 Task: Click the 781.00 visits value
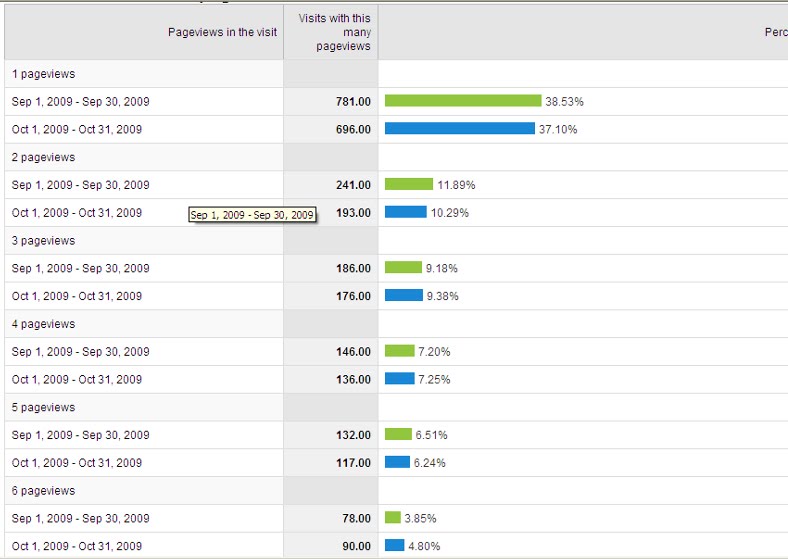(353, 102)
